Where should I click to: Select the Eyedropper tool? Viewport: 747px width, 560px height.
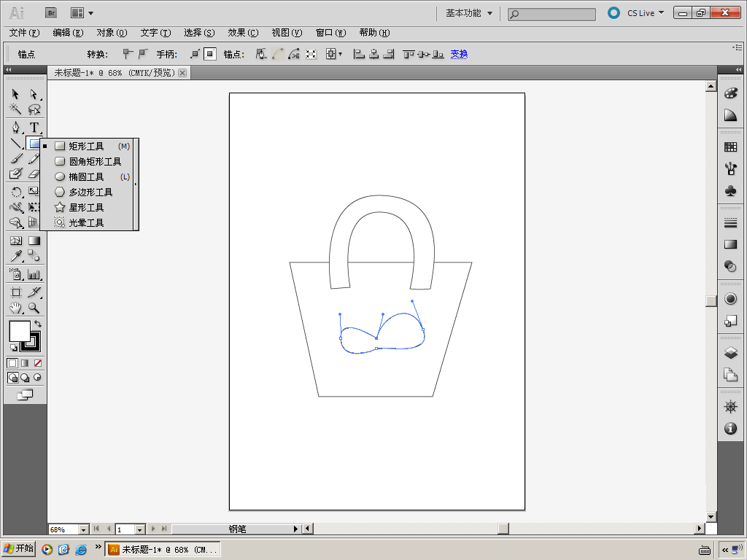point(15,256)
